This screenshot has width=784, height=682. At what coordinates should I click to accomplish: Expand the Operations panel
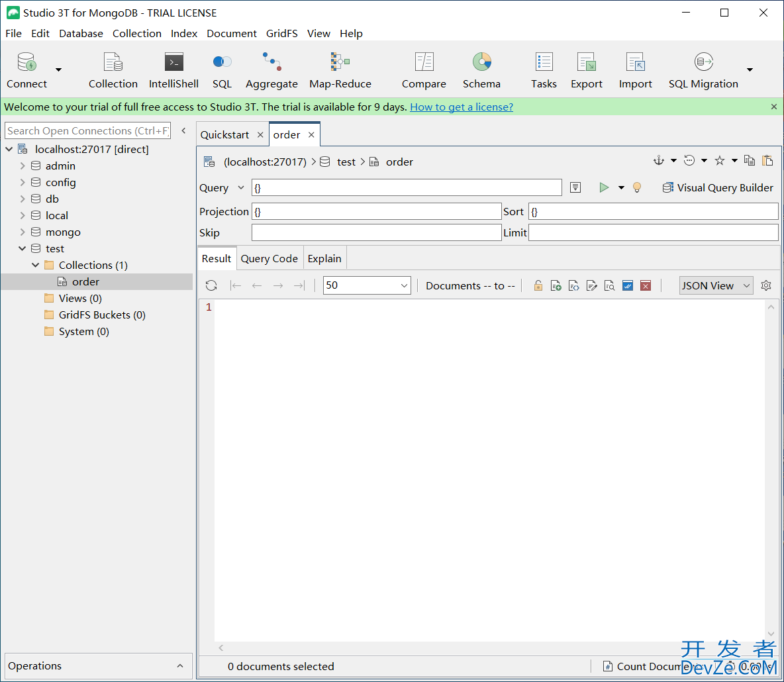(x=180, y=666)
